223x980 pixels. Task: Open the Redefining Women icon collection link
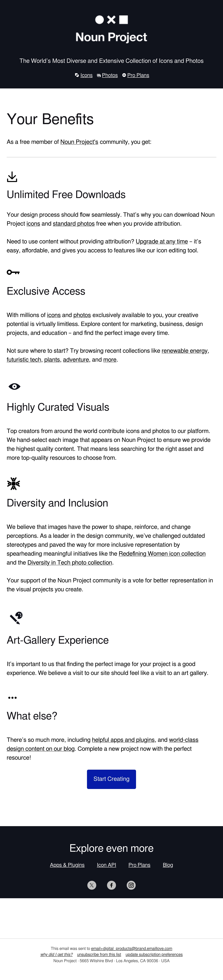pos(162,554)
